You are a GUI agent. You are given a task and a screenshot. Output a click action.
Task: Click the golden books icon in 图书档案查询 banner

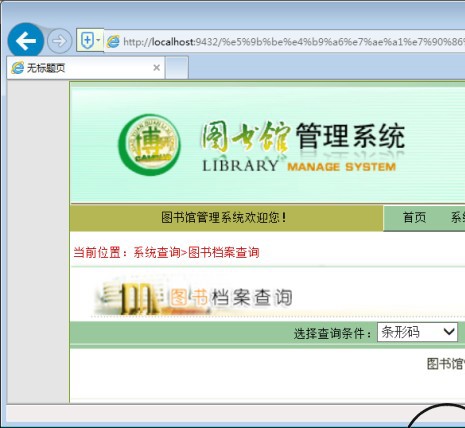coord(138,298)
